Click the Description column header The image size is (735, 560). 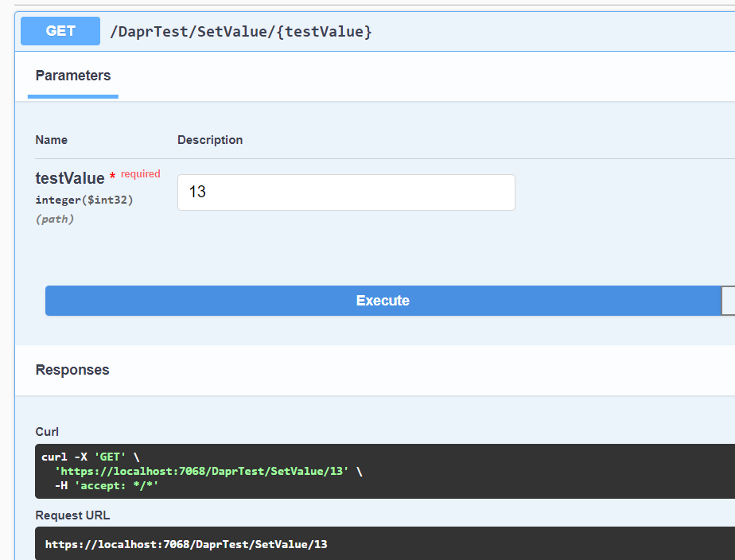210,140
